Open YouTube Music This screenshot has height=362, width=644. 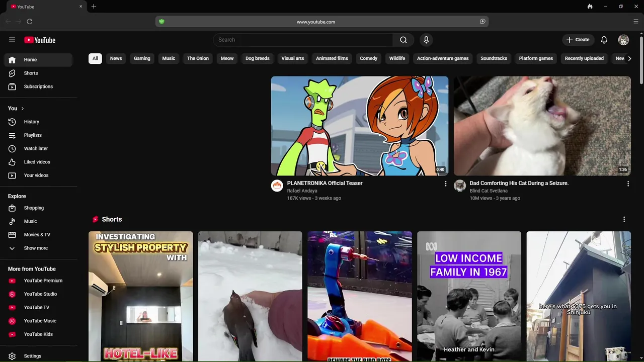point(38,321)
